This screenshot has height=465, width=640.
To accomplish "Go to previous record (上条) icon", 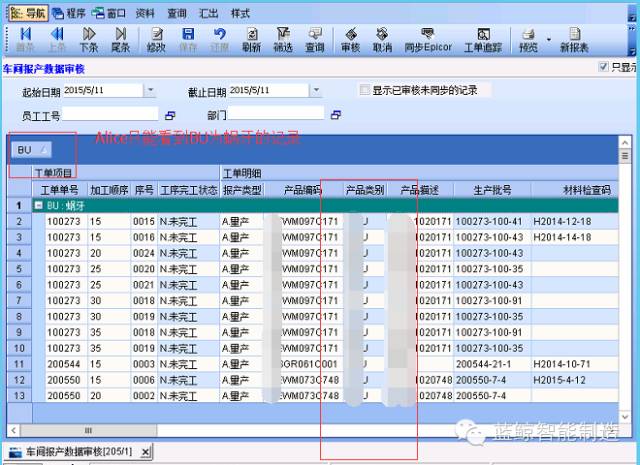I will pyautogui.click(x=57, y=34).
